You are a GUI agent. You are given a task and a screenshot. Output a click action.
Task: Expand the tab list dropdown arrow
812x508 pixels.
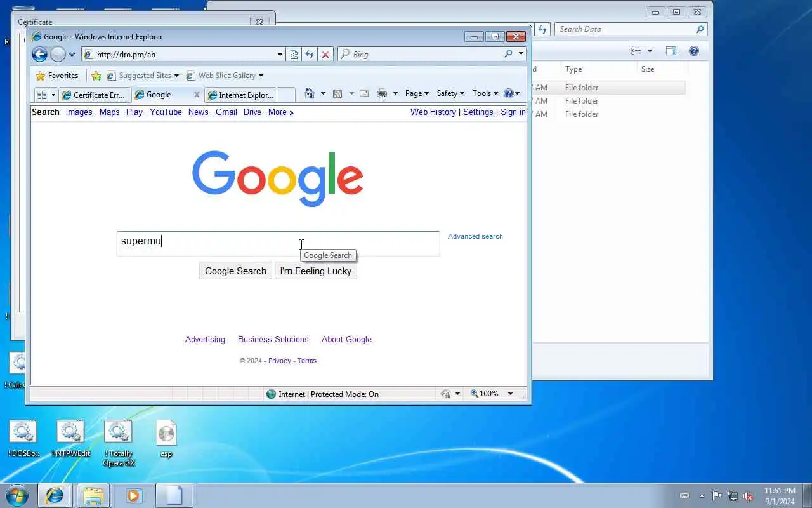[53, 95]
